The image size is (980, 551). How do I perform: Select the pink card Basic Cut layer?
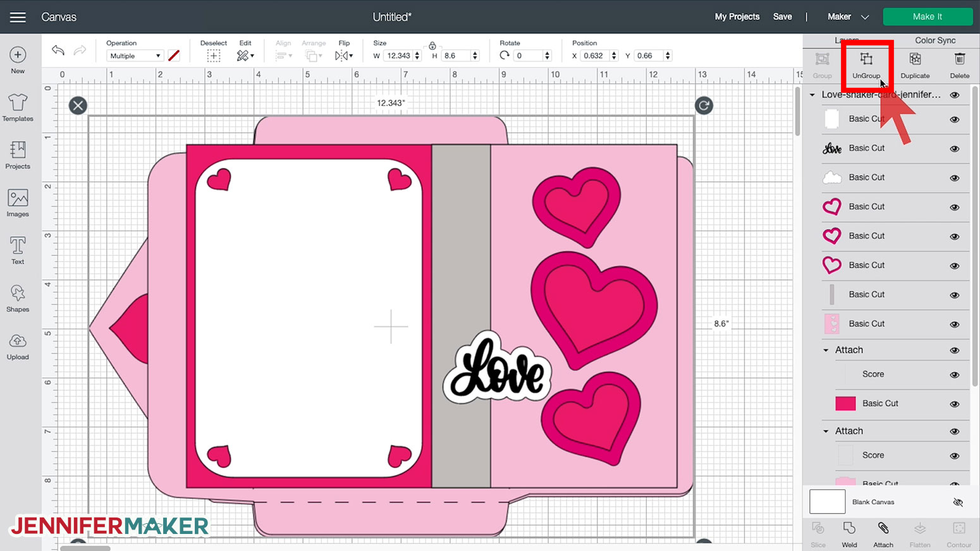895,324
